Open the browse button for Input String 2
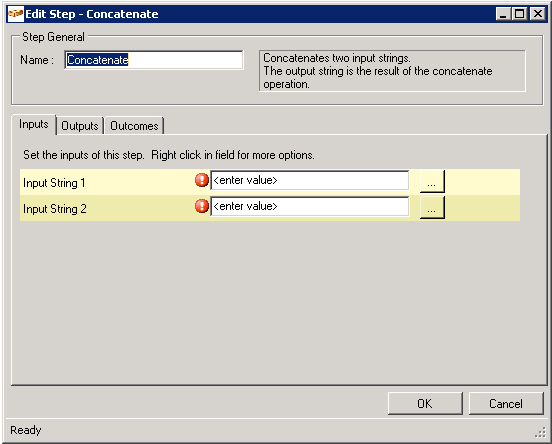 (x=432, y=207)
